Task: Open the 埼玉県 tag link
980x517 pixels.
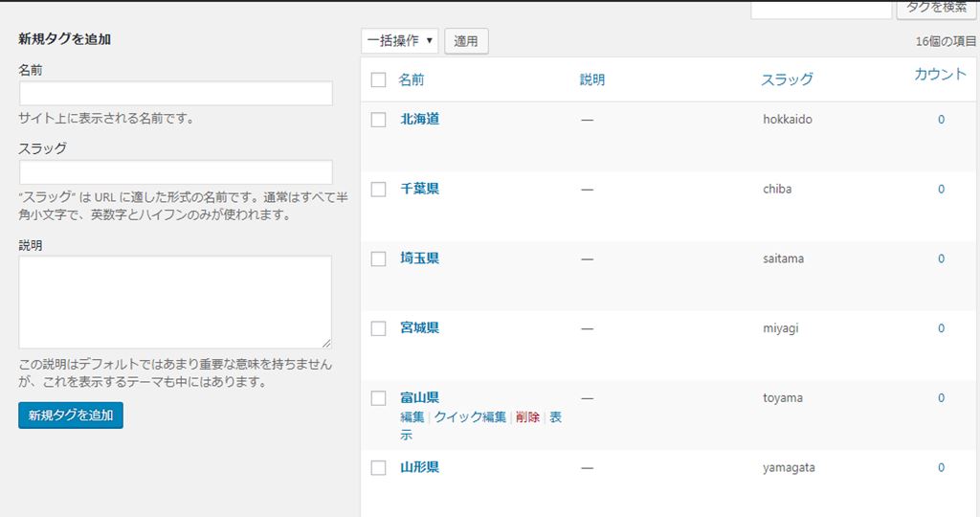Action: pyautogui.click(x=419, y=258)
